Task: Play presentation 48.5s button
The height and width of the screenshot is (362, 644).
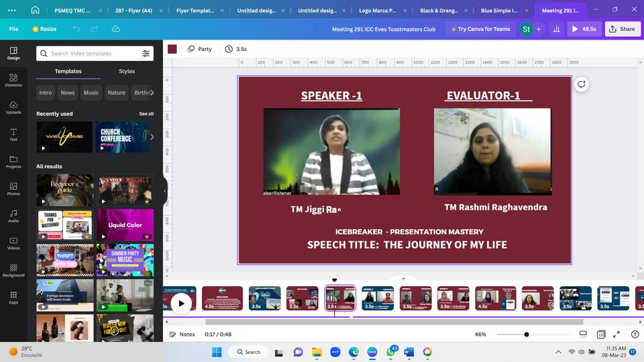Action: (x=584, y=29)
